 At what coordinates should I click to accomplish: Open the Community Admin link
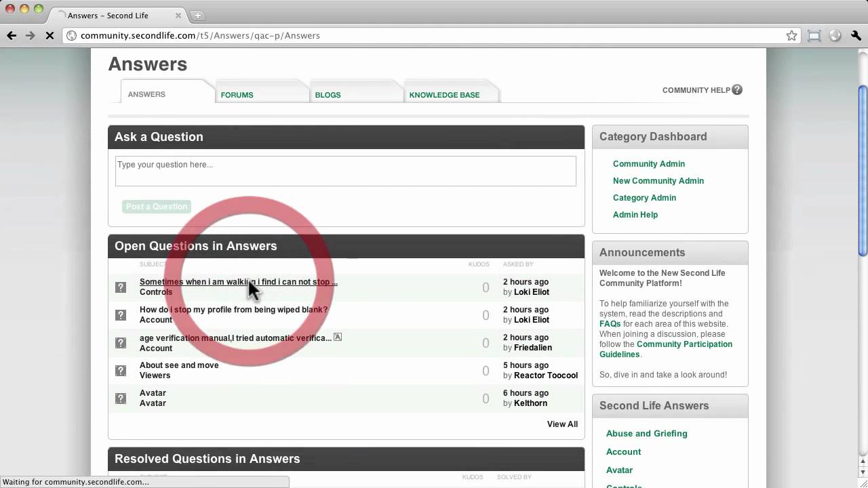[649, 163]
